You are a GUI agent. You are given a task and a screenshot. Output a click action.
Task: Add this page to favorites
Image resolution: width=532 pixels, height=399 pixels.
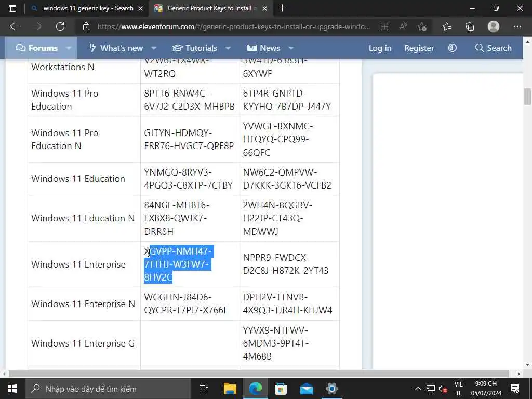[422, 26]
